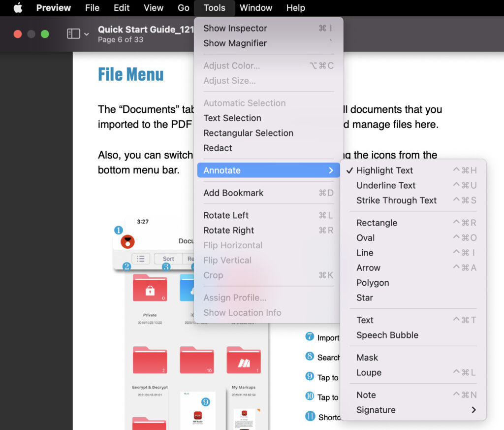Open the Window menu
The height and width of the screenshot is (430, 504).
pyautogui.click(x=256, y=8)
